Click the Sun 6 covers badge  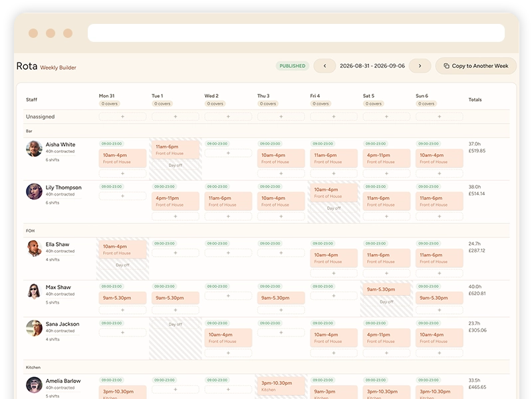(426, 104)
